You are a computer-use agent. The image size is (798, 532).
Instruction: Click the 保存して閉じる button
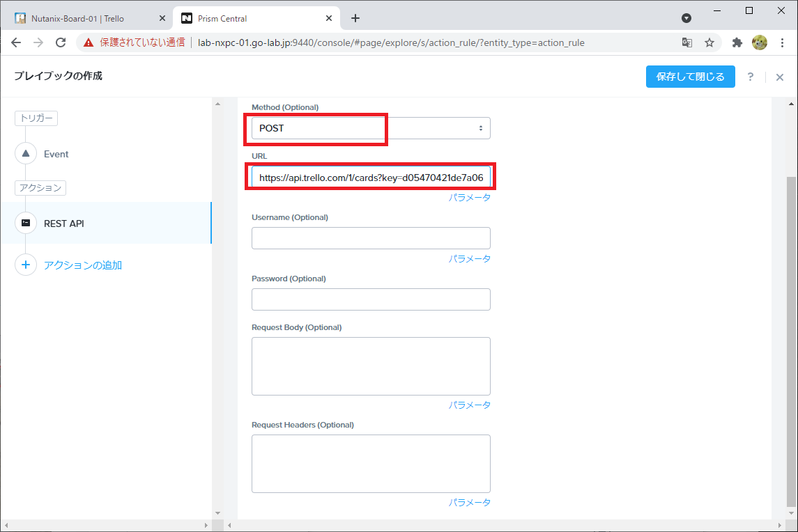(x=690, y=77)
